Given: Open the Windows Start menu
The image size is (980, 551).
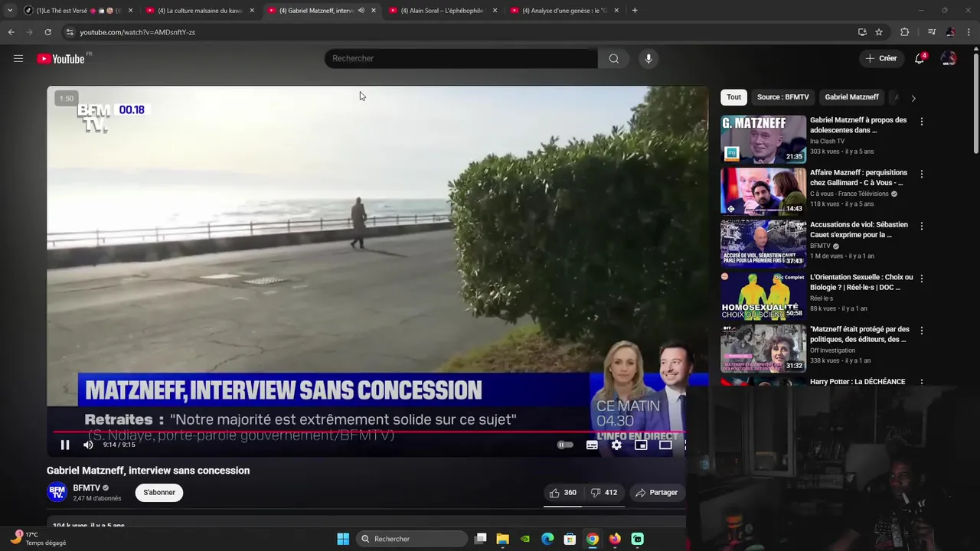Looking at the screenshot, I should coord(343,539).
